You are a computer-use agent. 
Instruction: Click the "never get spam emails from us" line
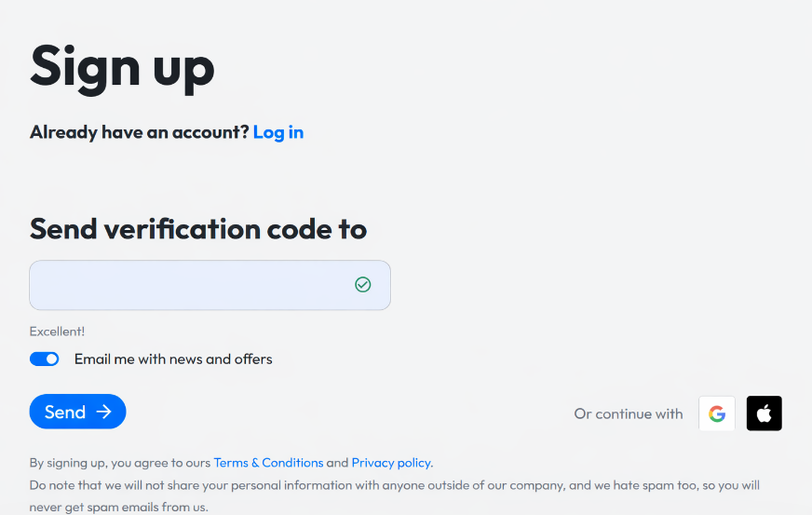click(118, 508)
